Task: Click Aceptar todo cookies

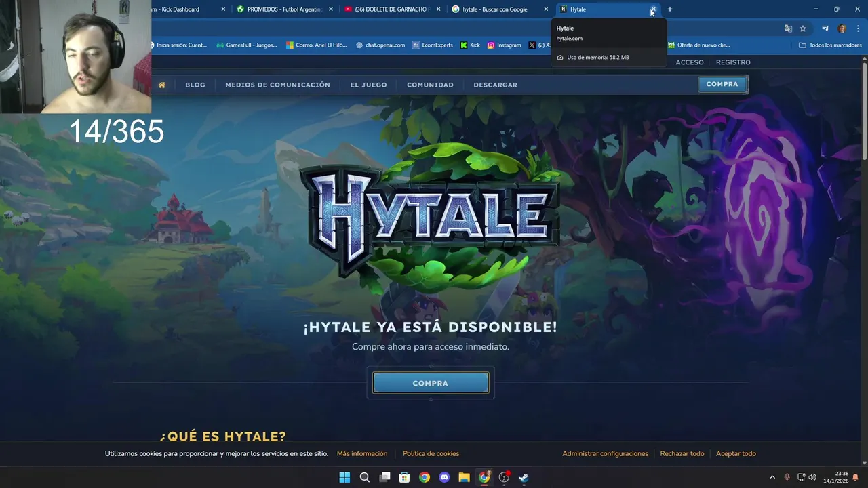Action: pyautogui.click(x=736, y=453)
